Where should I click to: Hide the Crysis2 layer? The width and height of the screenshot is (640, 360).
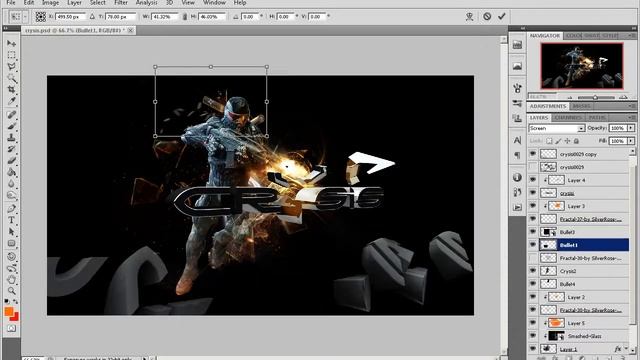533,271
